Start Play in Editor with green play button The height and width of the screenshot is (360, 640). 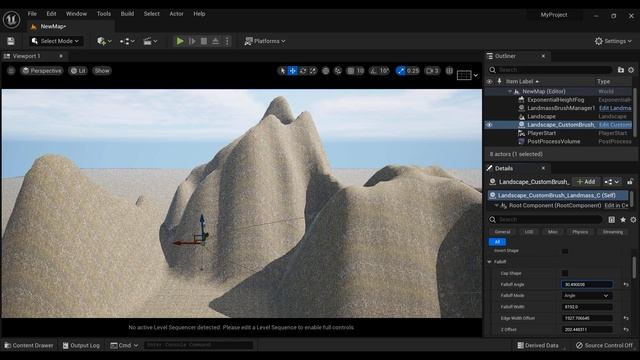[180, 41]
